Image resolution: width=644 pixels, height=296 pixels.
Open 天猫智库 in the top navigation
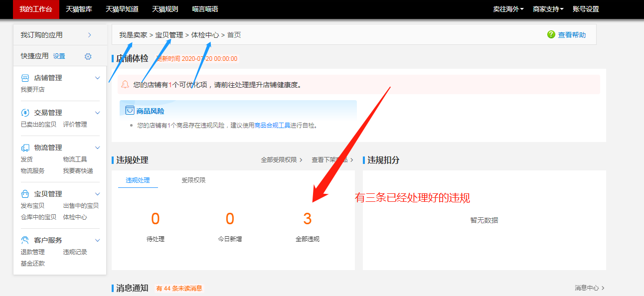[79, 9]
